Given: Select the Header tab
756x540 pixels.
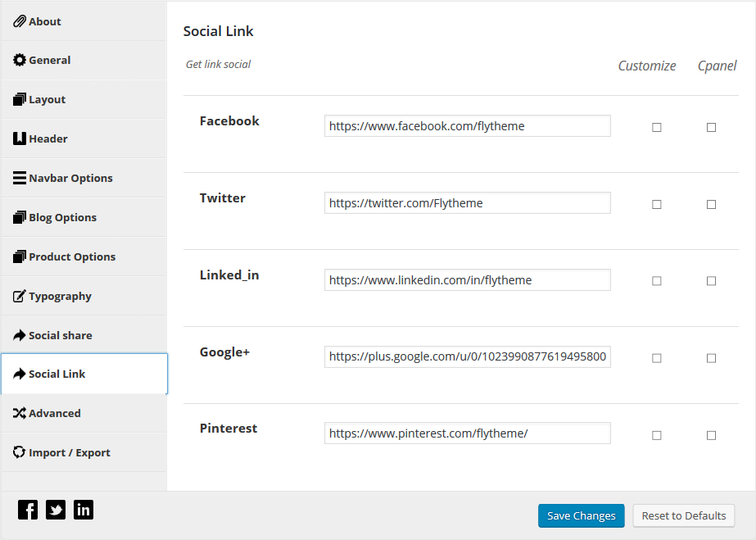Looking at the screenshot, I should point(84,138).
